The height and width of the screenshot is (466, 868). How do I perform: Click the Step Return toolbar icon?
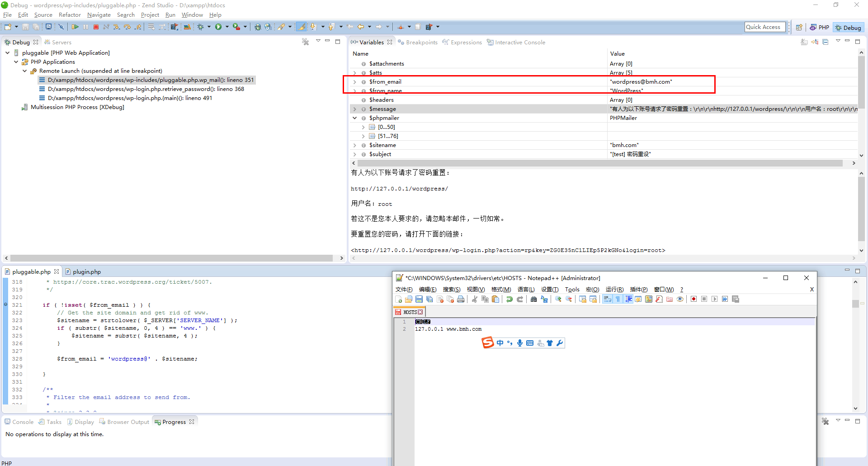[x=138, y=27]
